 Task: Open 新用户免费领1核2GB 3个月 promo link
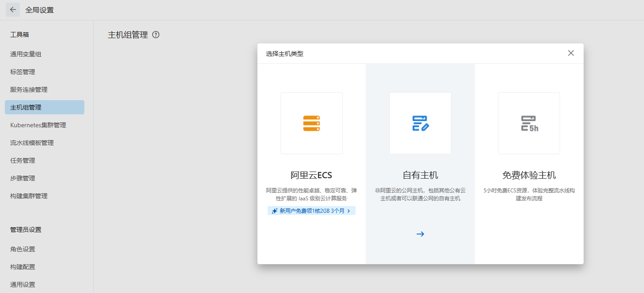(312, 211)
